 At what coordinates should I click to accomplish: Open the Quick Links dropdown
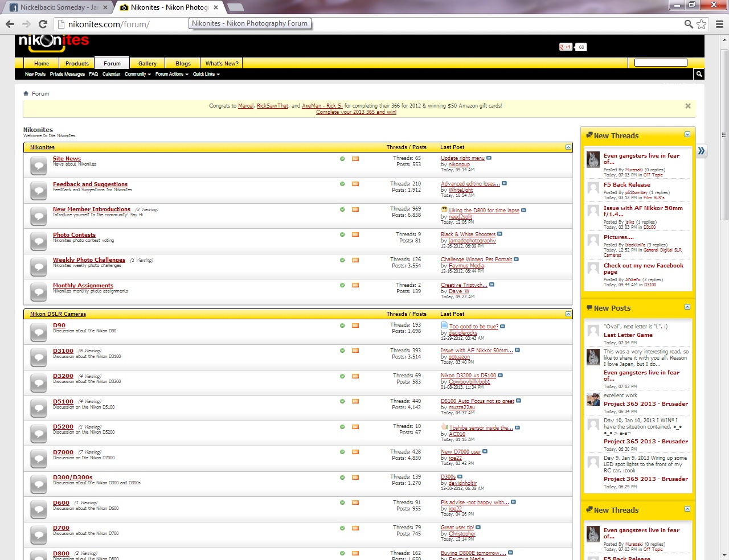[206, 74]
